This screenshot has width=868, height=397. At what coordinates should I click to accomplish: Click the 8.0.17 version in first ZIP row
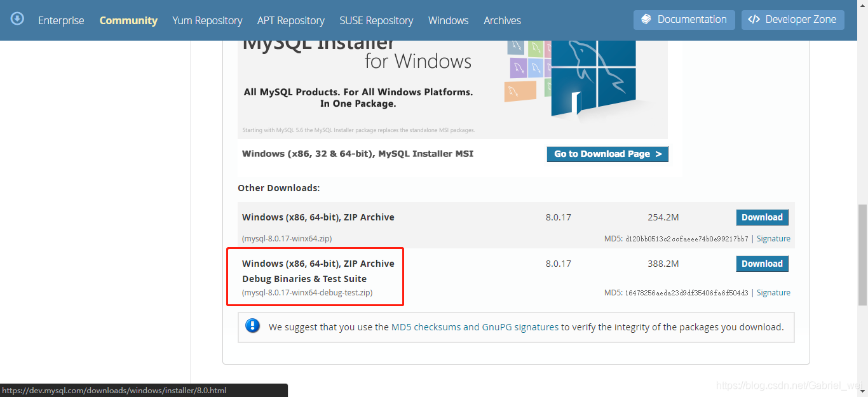(x=559, y=217)
